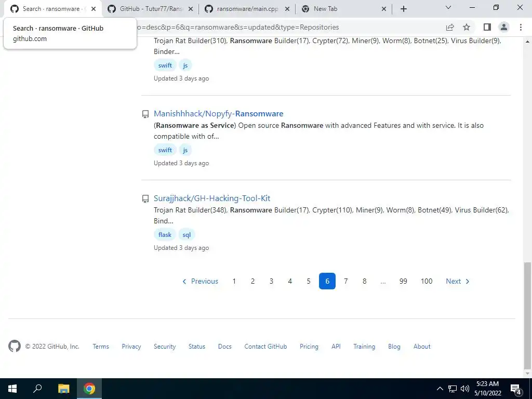This screenshot has width=532, height=399.
Task: Click repo icon beside Surajjhack/GH-Hacking-Tool-Kit
Action: pos(145,199)
